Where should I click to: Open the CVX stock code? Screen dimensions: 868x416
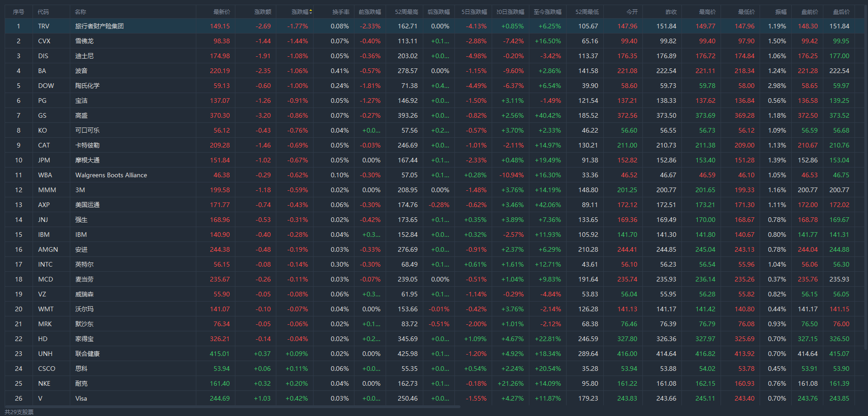click(44, 41)
